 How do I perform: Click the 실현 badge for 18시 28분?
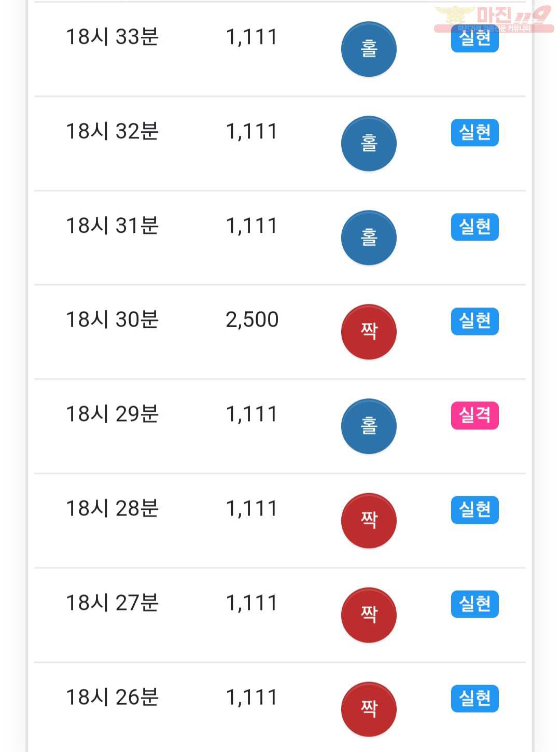coord(475,510)
